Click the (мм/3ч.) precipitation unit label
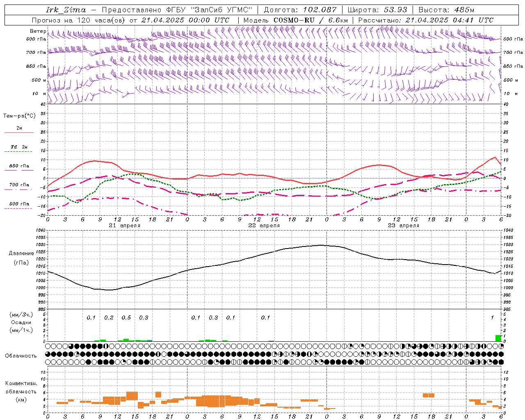The image size is (525, 420). tap(21, 315)
